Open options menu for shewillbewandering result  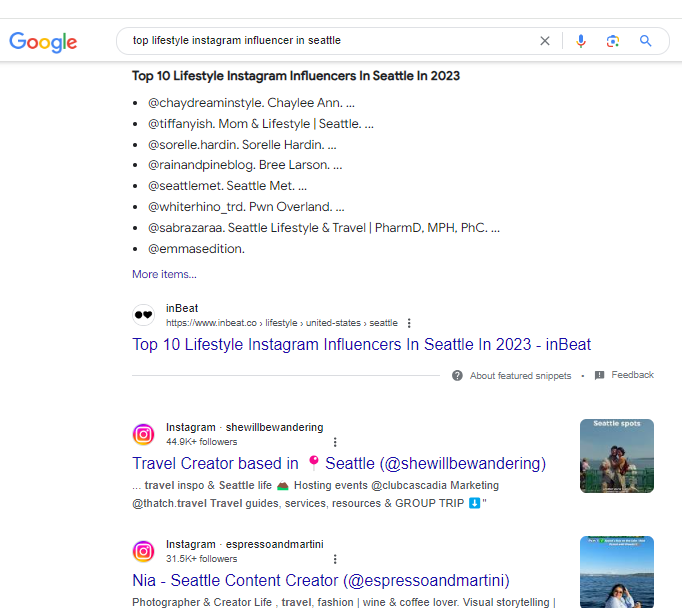tap(335, 442)
